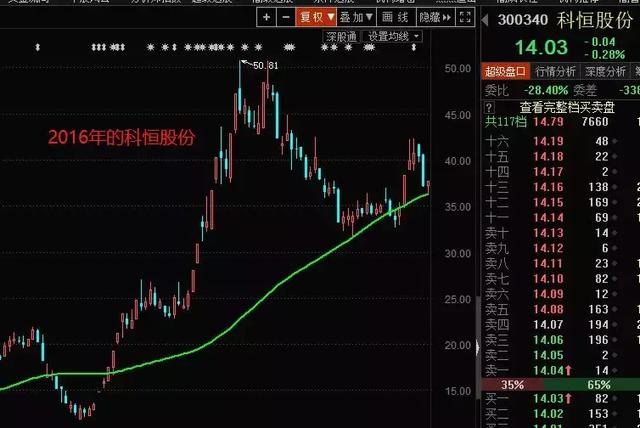The image size is (640, 428).
Task: Open the 叠加 overlay dropdown
Action: point(356,17)
